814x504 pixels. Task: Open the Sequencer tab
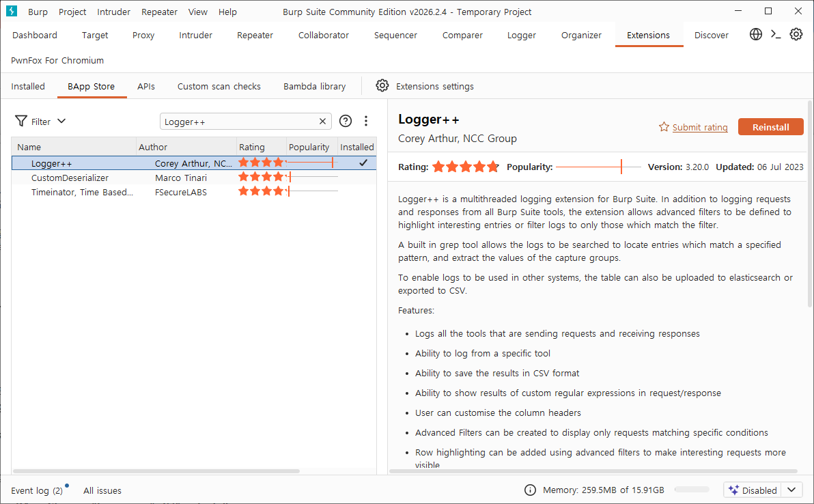(x=395, y=35)
